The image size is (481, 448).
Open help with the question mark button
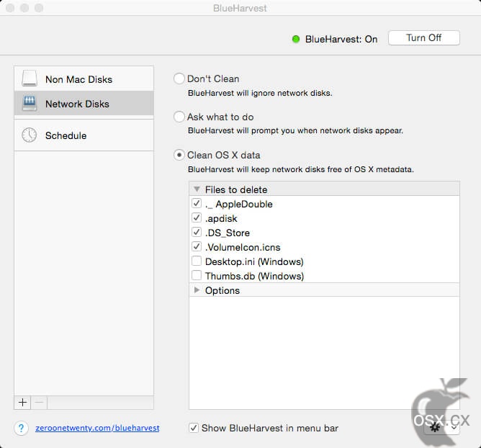coord(21,428)
